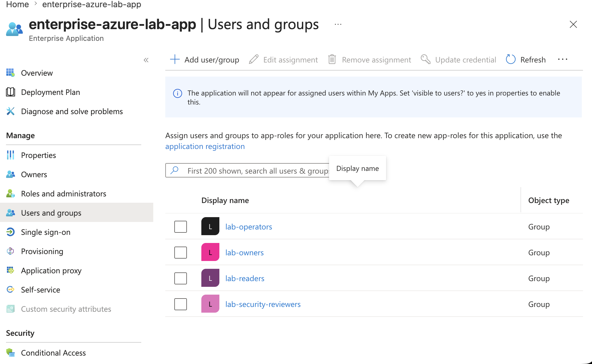Click the info icon in the blue banner
592x364 pixels.
pyautogui.click(x=178, y=93)
